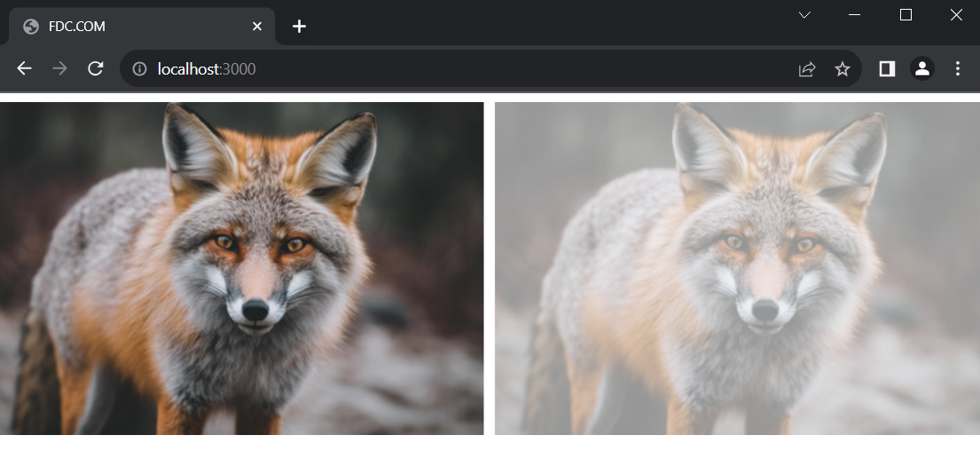
Task: Minimize the browser window
Action: (854, 15)
